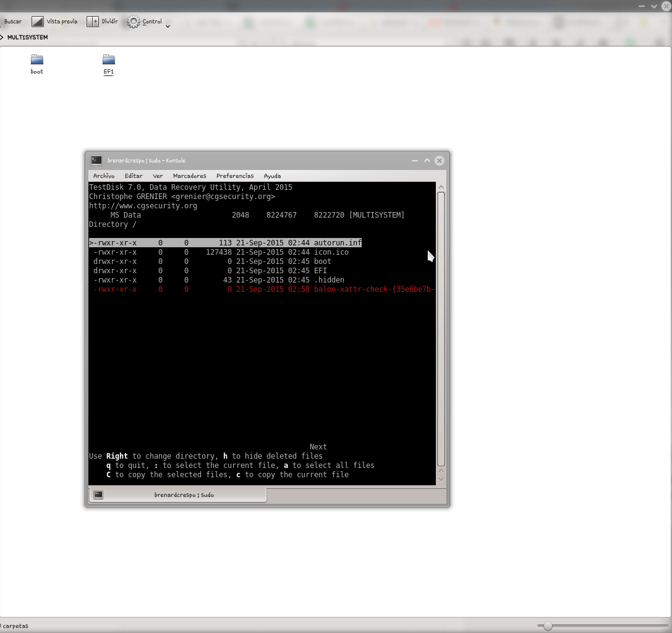Image resolution: width=672 pixels, height=633 pixels.
Task: Open the Control gear menu
Action: point(148,22)
